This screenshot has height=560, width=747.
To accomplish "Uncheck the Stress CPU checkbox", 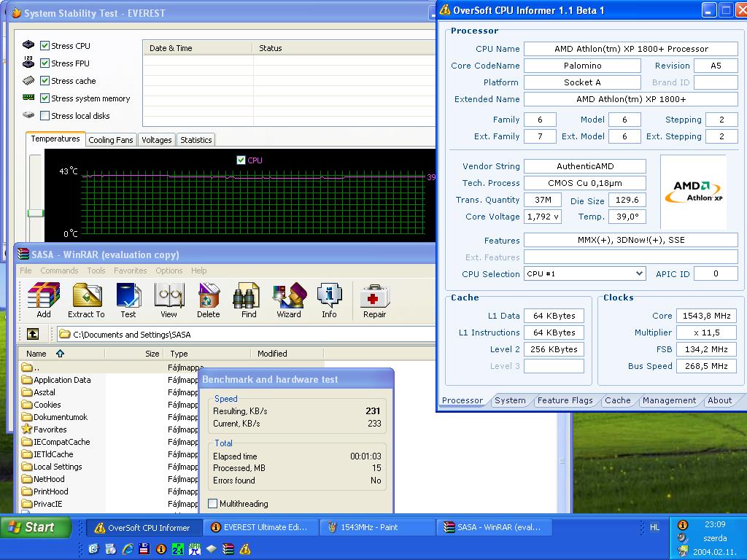I will [x=44, y=46].
